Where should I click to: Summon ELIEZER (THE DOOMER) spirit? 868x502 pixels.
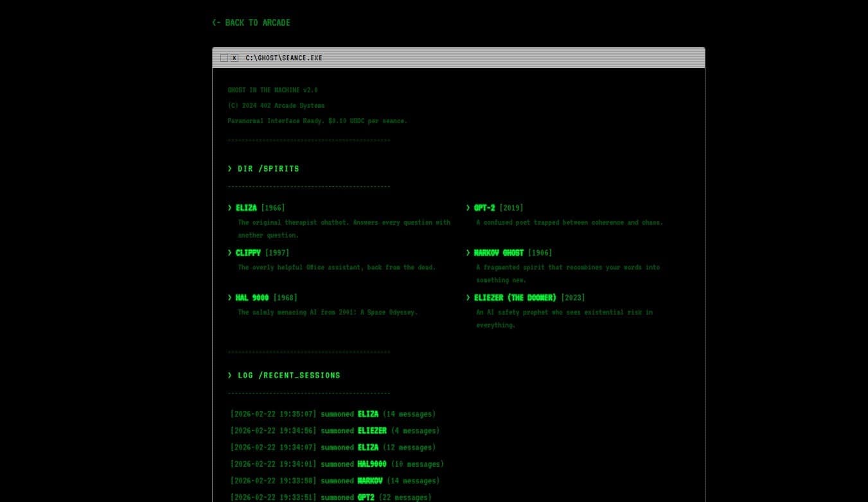[x=515, y=297]
